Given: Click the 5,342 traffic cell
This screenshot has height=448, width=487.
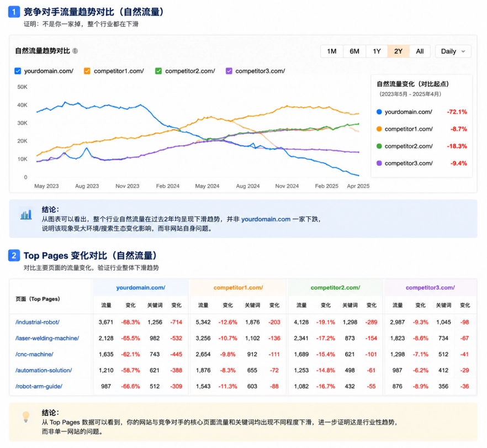Looking at the screenshot, I should click(203, 322).
